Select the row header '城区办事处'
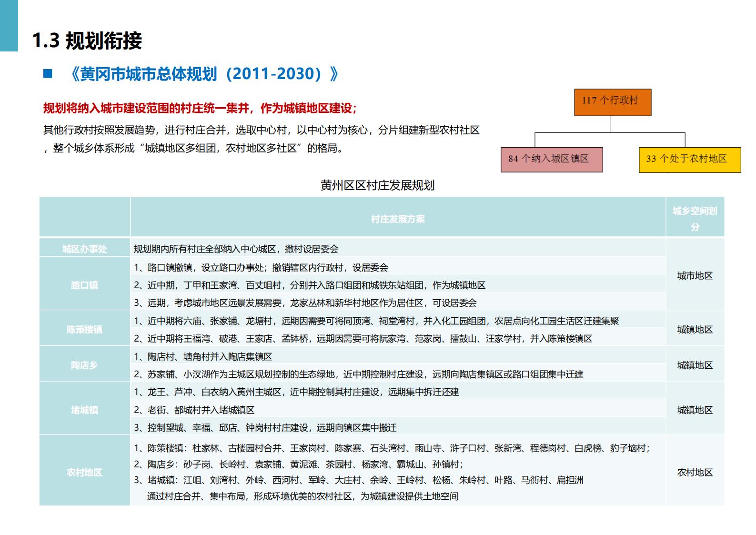This screenshot has width=756, height=535. point(85,249)
